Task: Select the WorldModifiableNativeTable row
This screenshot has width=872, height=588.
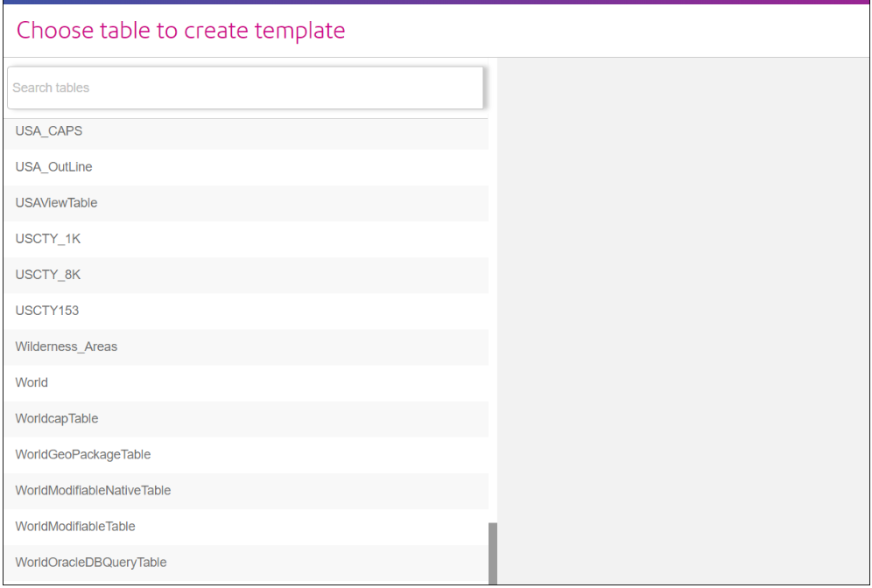Action: tap(93, 490)
